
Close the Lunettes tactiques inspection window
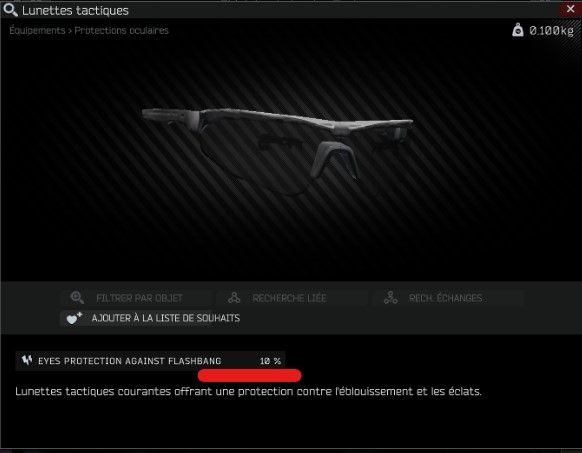(x=570, y=9)
